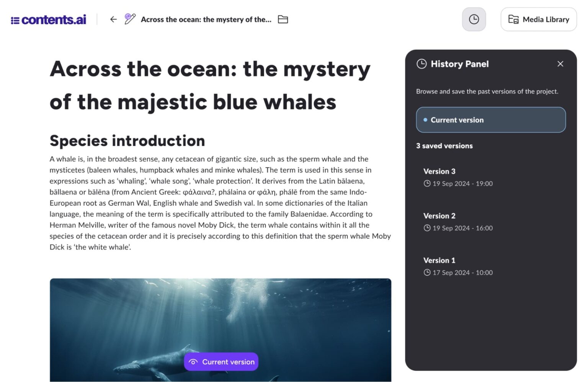
Task: Open the folder icon next to the document title
Action: [283, 19]
